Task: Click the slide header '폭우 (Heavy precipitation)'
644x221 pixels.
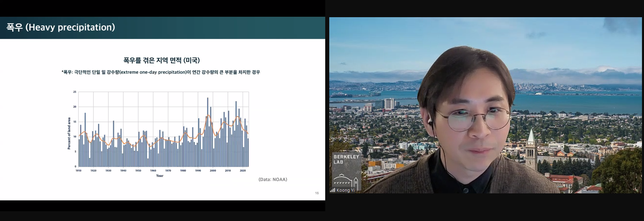Action: click(x=61, y=27)
